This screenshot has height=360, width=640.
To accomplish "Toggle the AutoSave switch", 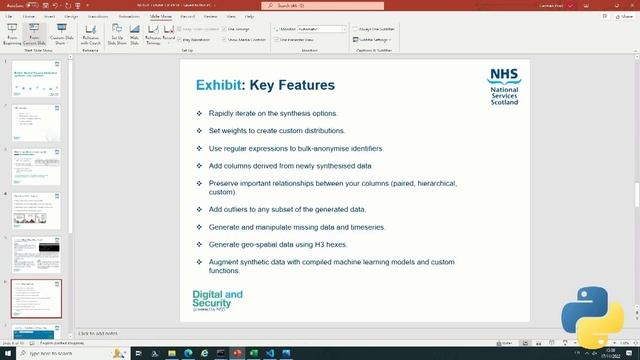I will point(32,5).
